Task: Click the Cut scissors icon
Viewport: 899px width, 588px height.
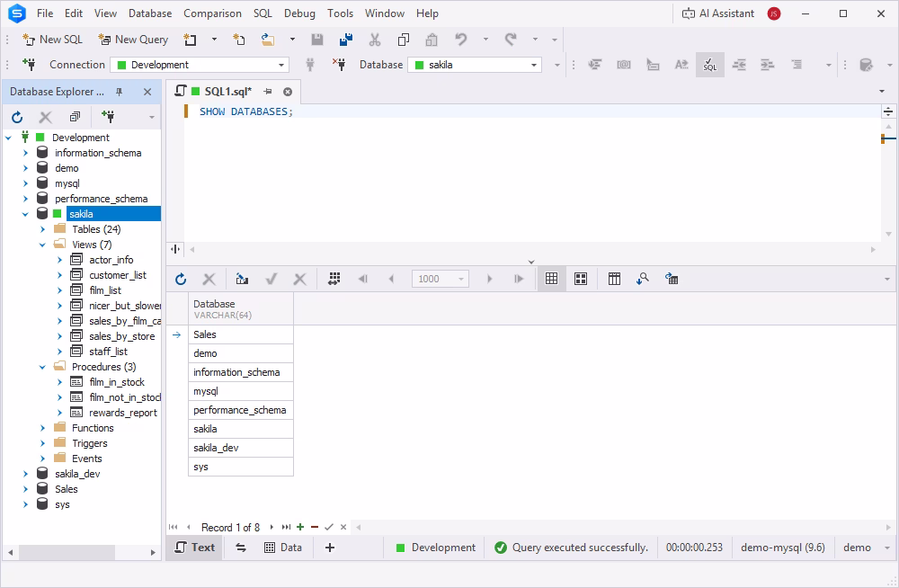Action: pos(374,40)
